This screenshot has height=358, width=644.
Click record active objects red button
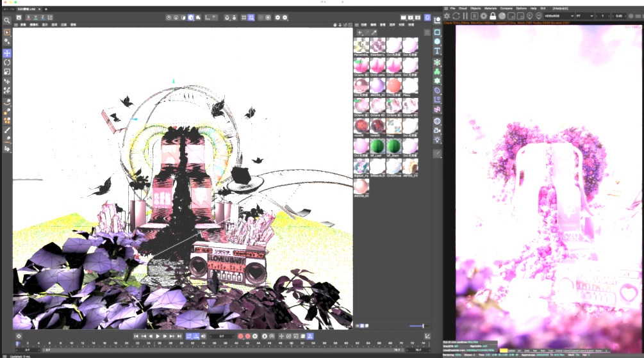click(x=241, y=336)
